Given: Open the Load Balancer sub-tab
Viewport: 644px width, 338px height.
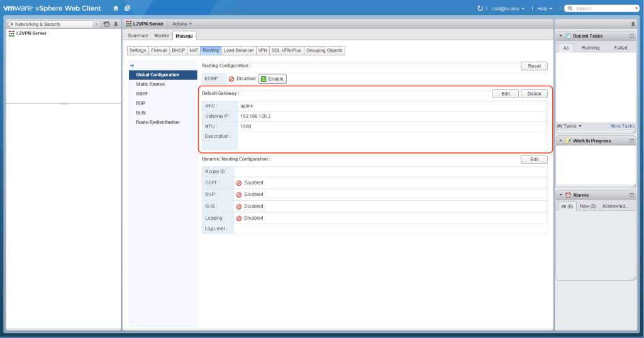Looking at the screenshot, I should (x=238, y=50).
